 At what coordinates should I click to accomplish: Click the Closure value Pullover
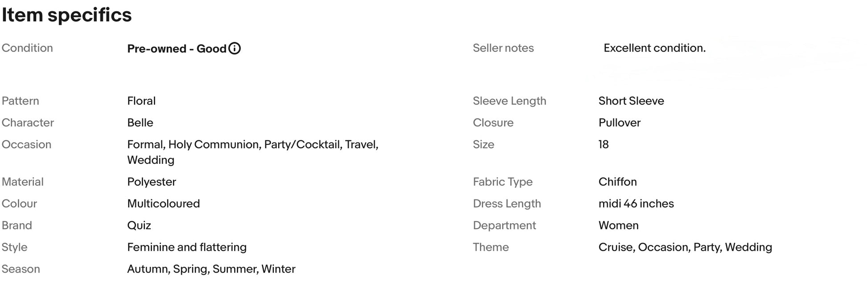[620, 123]
